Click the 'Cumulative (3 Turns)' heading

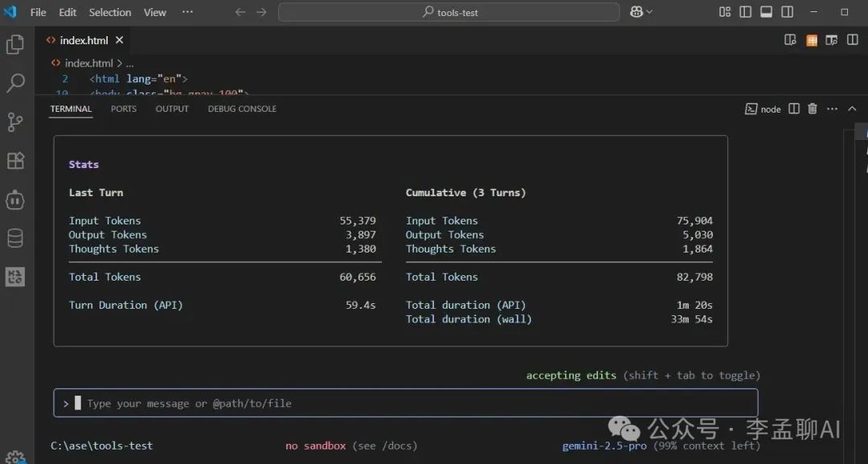pyautogui.click(x=465, y=193)
